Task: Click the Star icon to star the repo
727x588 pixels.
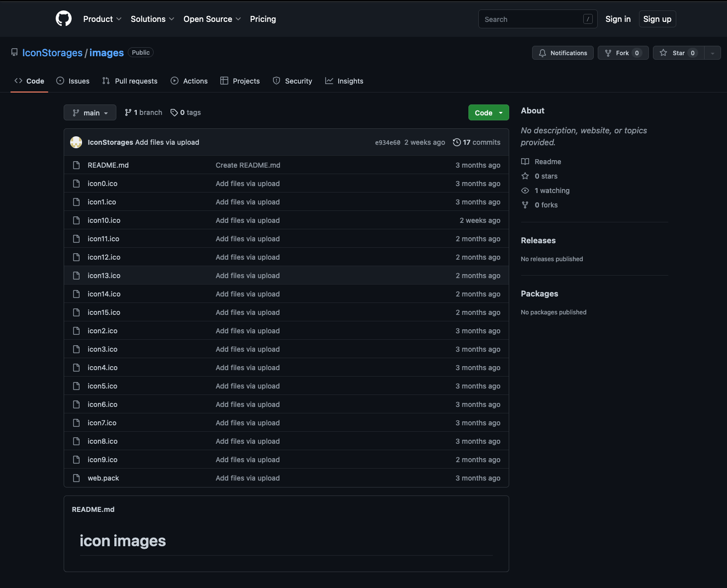Action: (x=663, y=53)
